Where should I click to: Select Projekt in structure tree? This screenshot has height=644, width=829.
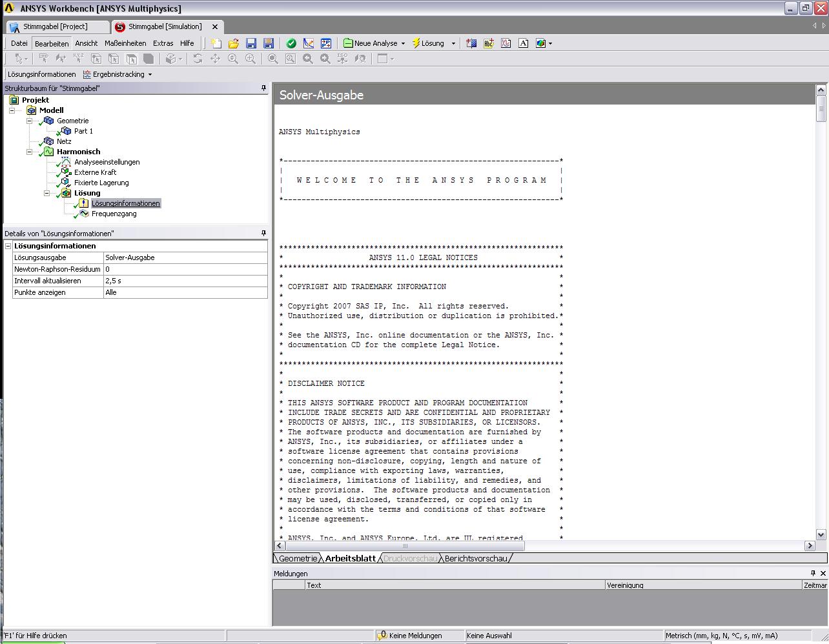click(x=36, y=100)
